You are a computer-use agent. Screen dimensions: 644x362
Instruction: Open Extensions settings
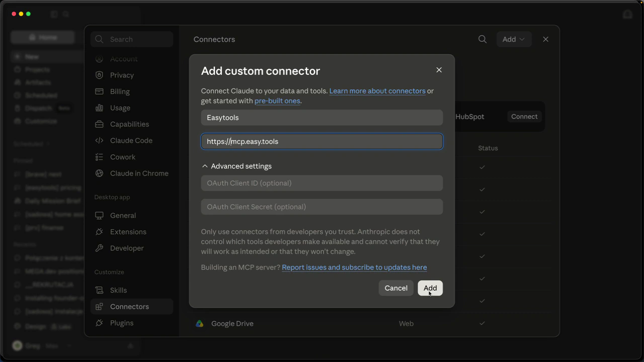132,232
